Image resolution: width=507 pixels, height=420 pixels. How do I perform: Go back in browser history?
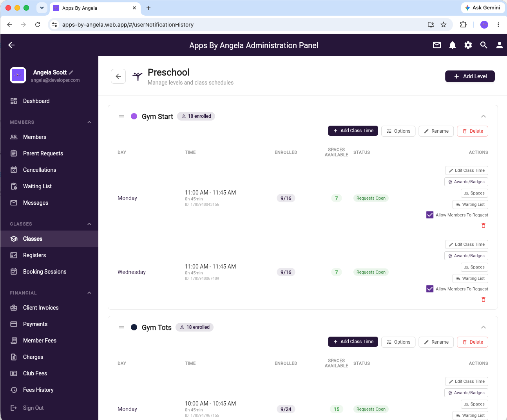point(9,25)
